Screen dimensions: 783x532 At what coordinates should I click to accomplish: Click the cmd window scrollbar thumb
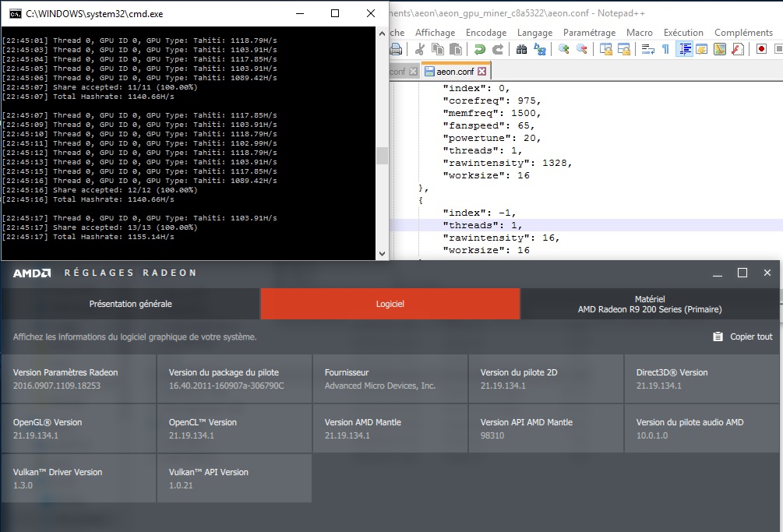coord(382,156)
